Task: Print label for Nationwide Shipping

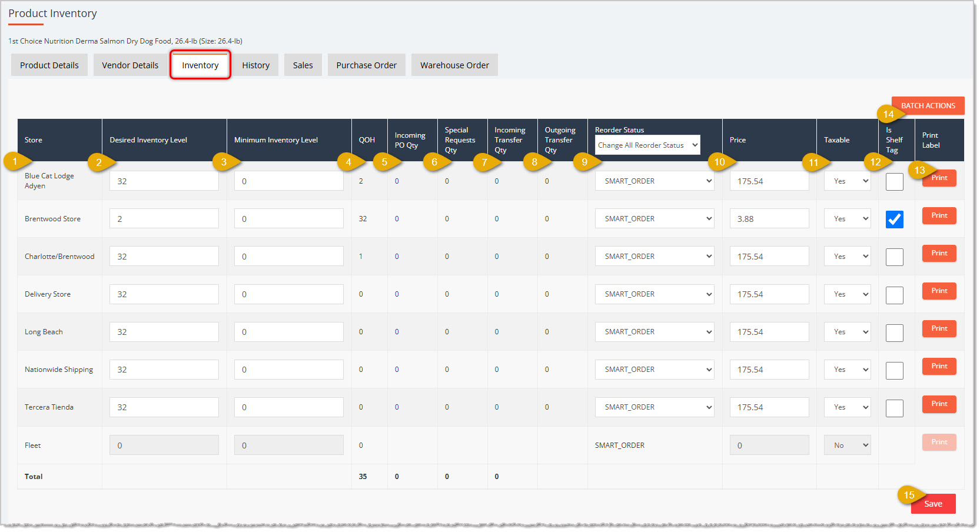Action: click(939, 366)
